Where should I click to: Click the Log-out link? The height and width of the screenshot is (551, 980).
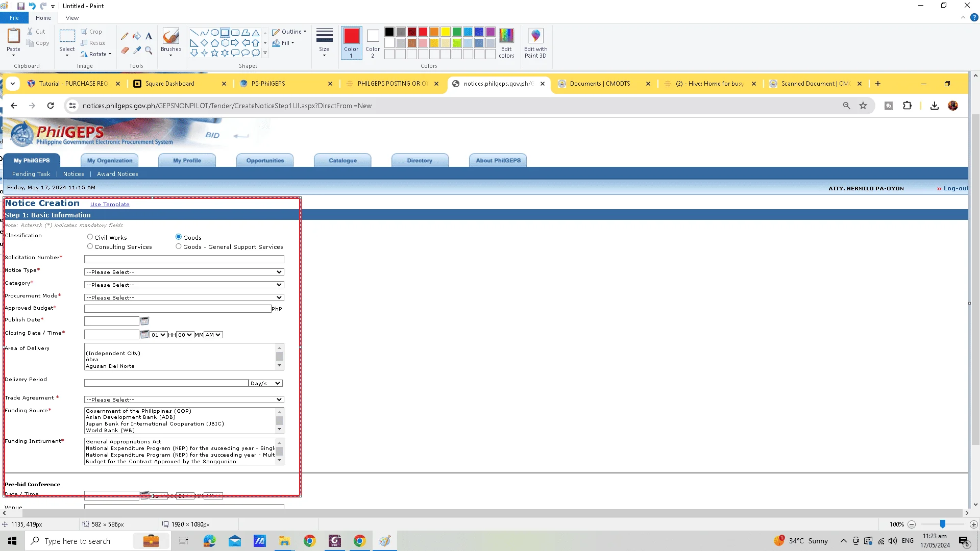point(955,188)
